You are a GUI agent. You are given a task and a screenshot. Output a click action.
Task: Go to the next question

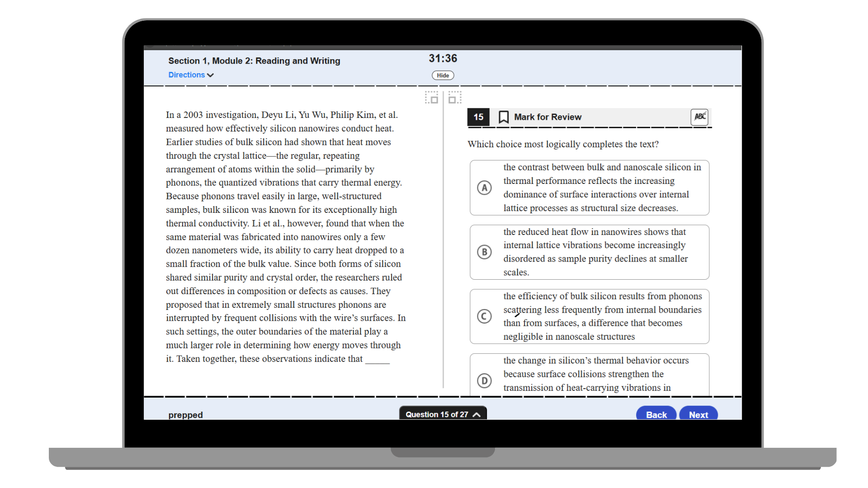click(x=698, y=414)
